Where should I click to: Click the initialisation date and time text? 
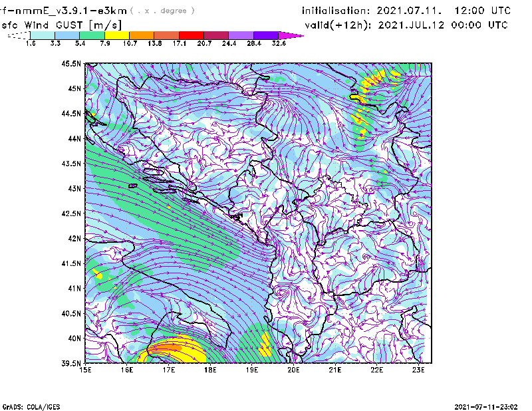pyautogui.click(x=406, y=11)
